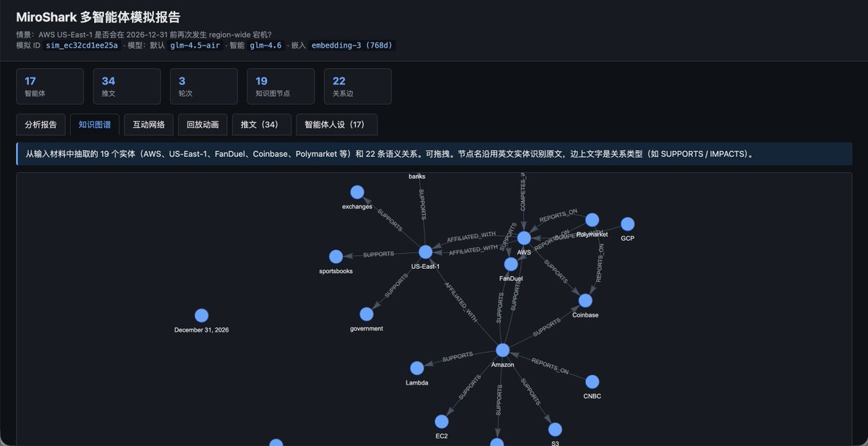
Task: Click the SUPPORTS edge label toward Lambda
Action: [x=457, y=356]
